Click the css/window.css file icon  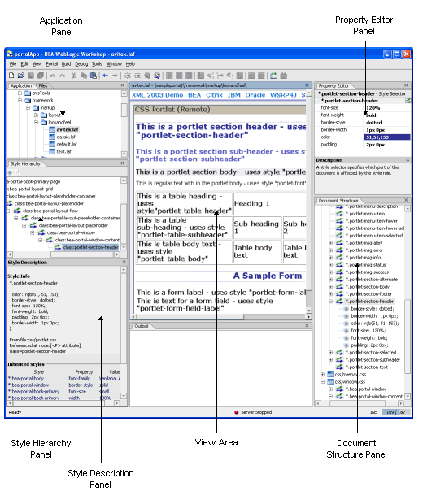tap(330, 382)
